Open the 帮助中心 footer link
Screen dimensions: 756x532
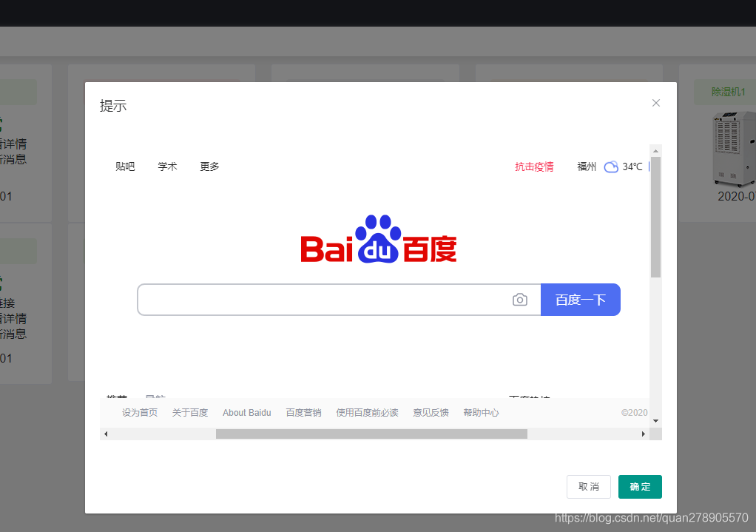click(481, 413)
